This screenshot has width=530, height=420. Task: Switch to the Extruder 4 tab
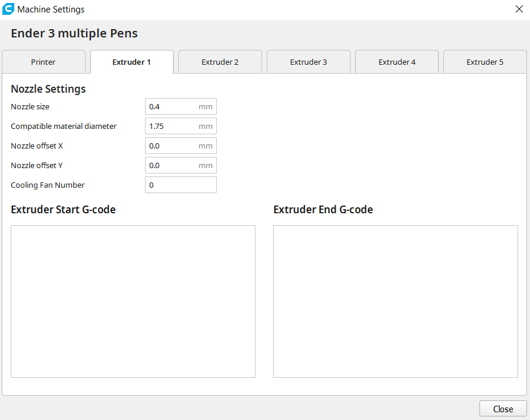point(397,62)
